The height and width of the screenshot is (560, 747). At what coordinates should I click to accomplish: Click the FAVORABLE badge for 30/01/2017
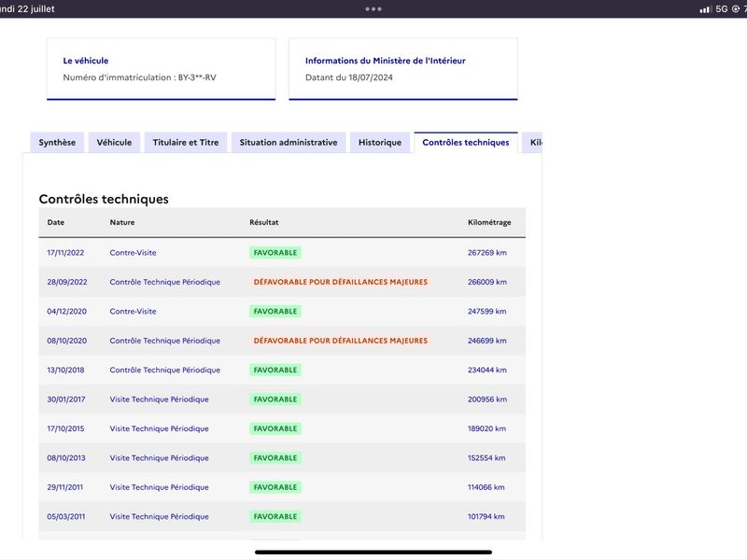[275, 399]
